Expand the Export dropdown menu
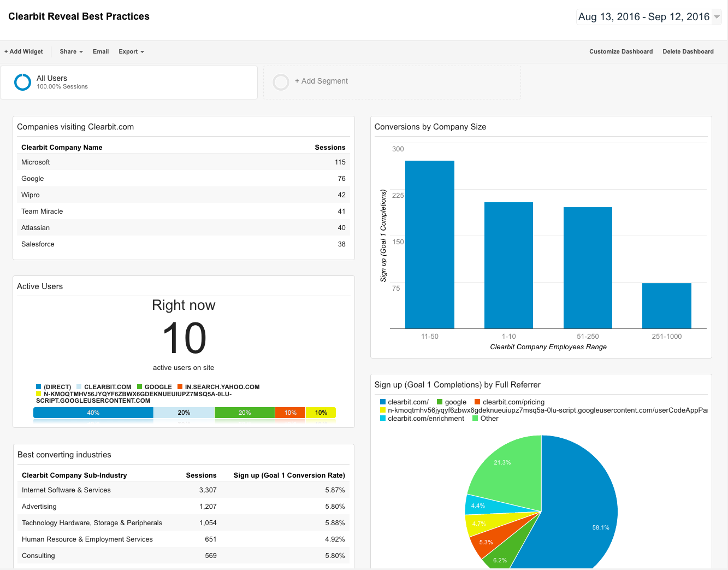728x570 pixels. [x=132, y=51]
